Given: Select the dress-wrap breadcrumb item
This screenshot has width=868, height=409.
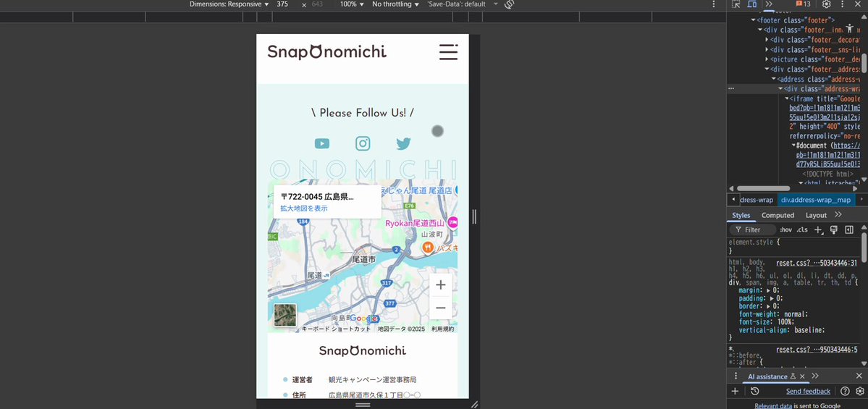Looking at the screenshot, I should 757,200.
